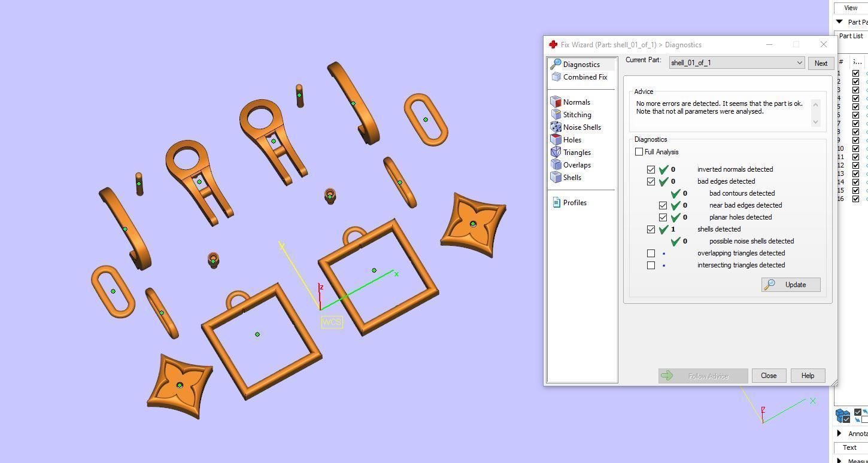Expand the Measure section at the bottom
Viewport: 868px width, 463px height.
point(839,460)
